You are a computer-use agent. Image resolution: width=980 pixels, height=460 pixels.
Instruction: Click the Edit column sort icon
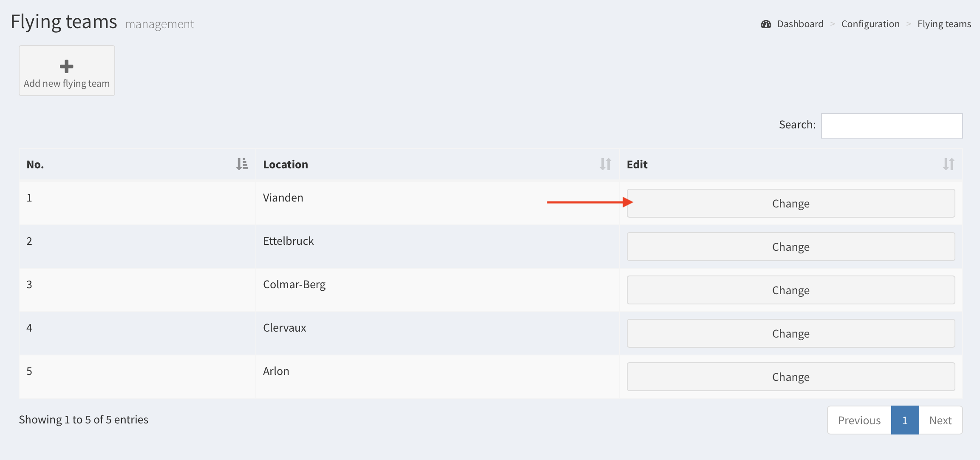tap(949, 164)
